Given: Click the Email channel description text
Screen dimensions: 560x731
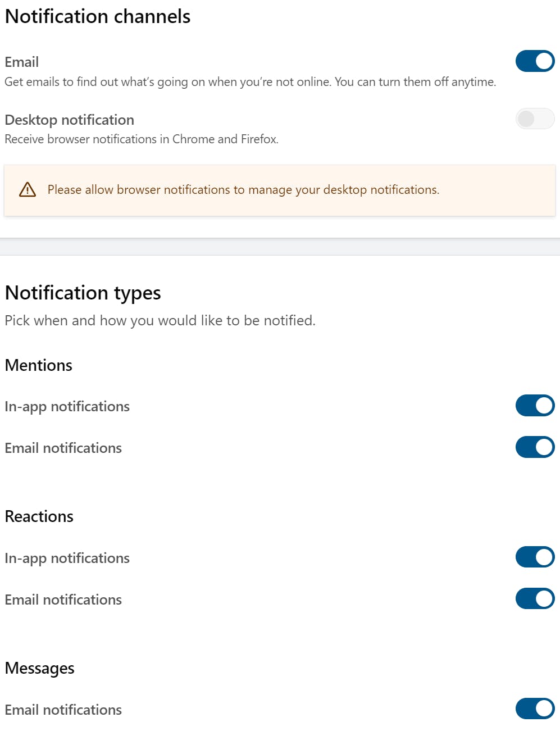Looking at the screenshot, I should click(251, 82).
